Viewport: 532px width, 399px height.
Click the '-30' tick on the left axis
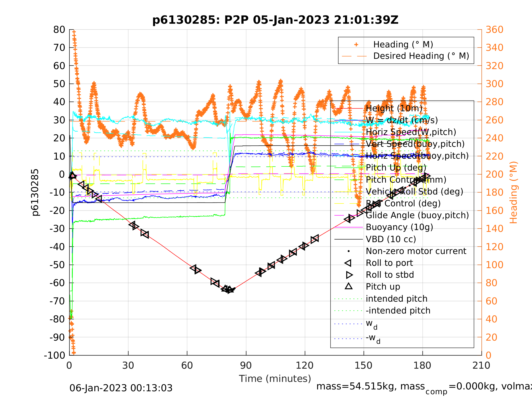coord(57,229)
